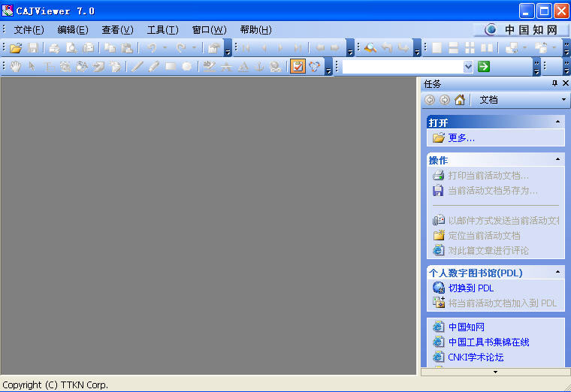Close the 任务 task pane
Screen dimensions: 571x392
pos(566,83)
